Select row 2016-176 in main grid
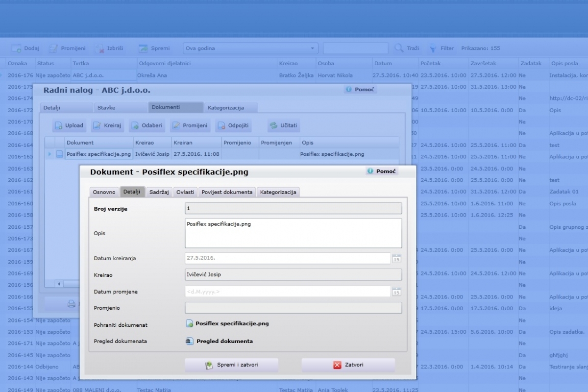588x392 pixels. click(x=294, y=75)
